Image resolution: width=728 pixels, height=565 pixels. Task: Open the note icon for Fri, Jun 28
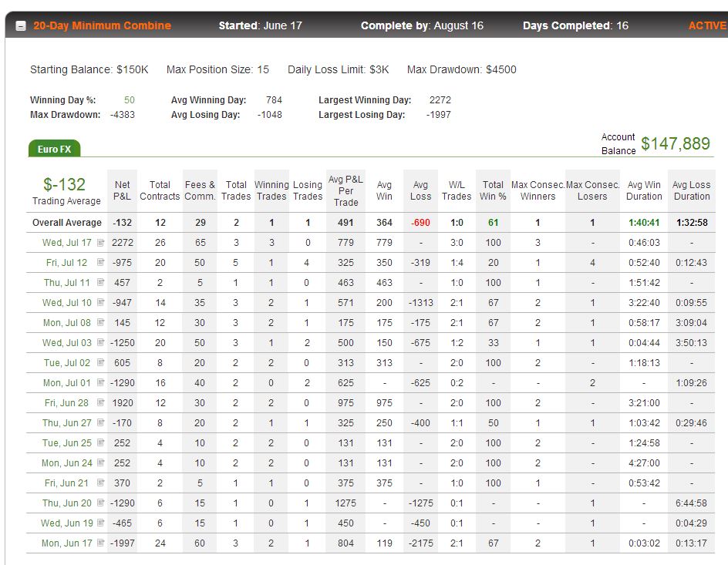(100, 402)
